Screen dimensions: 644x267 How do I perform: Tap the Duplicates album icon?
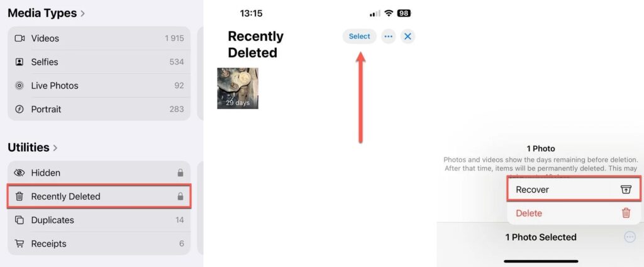pyautogui.click(x=19, y=220)
